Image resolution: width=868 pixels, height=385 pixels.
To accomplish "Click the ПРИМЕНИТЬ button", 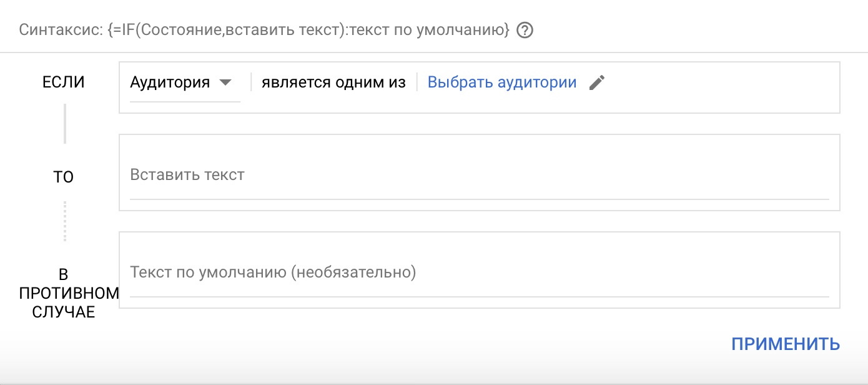I will pos(786,344).
